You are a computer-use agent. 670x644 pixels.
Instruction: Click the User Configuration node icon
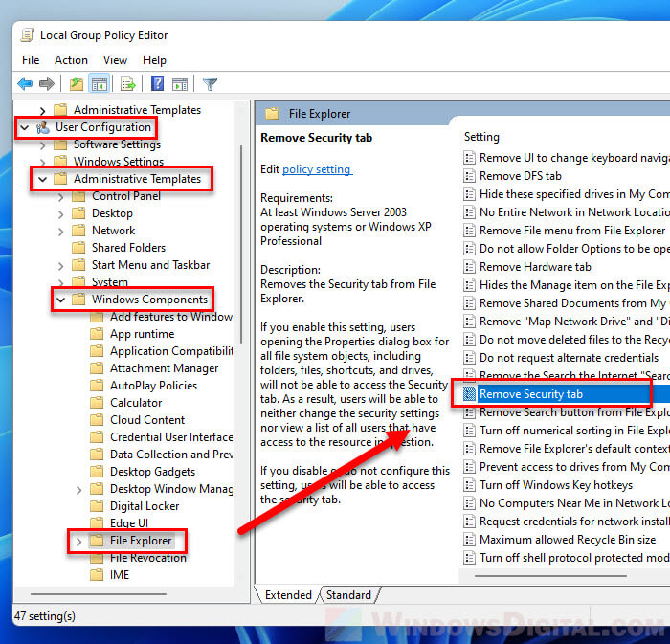click(43, 127)
